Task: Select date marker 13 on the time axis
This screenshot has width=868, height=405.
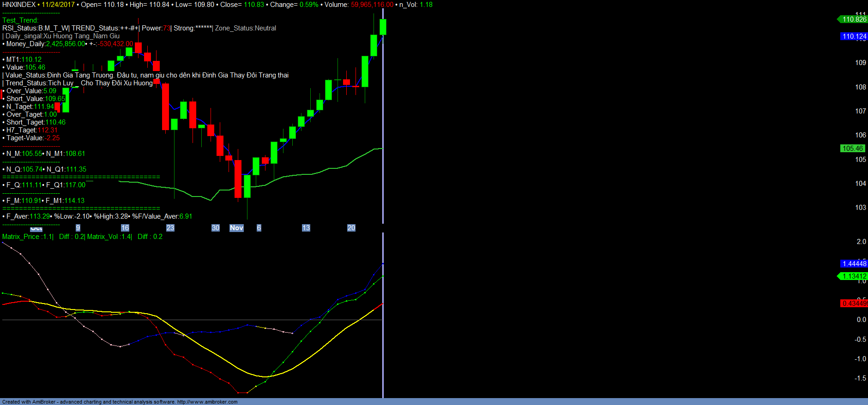Action: point(306,228)
